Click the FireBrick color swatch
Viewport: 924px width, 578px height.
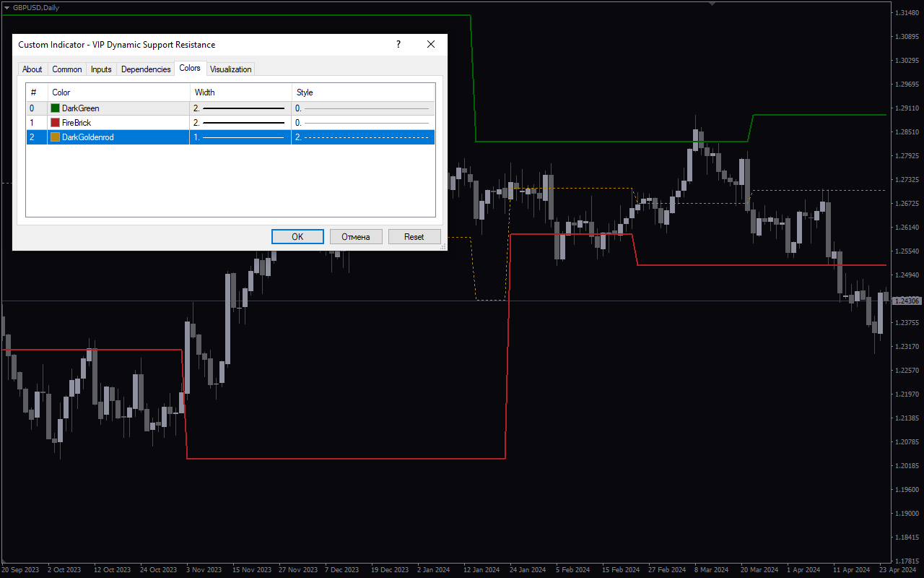(x=56, y=123)
